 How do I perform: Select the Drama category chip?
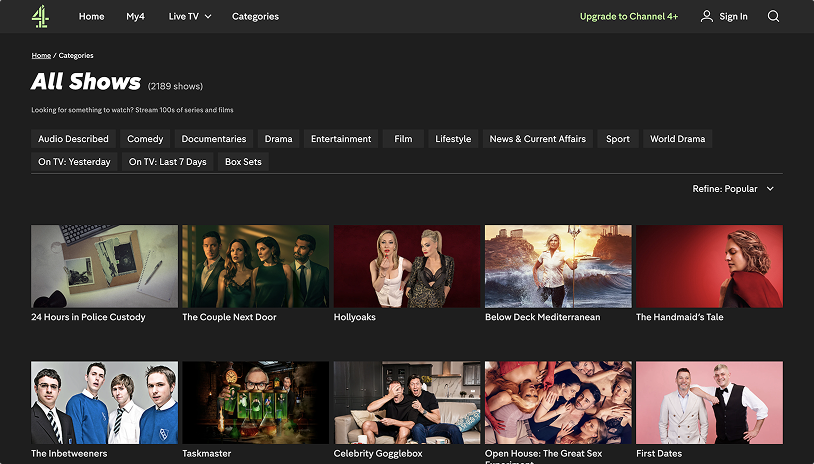coord(278,139)
